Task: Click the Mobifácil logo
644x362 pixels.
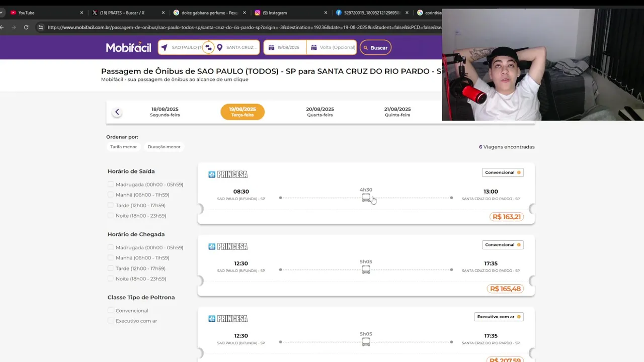Action: (x=128, y=47)
